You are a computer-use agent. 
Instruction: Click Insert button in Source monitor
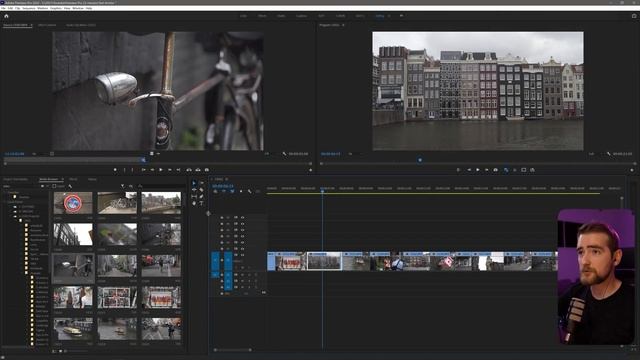click(189, 170)
